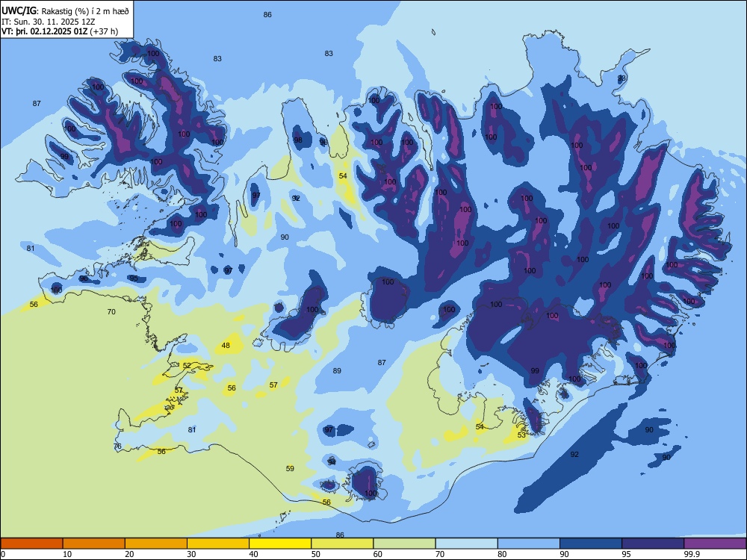
Task: Select the '59' humidity value near the south coast
Action: (290, 468)
